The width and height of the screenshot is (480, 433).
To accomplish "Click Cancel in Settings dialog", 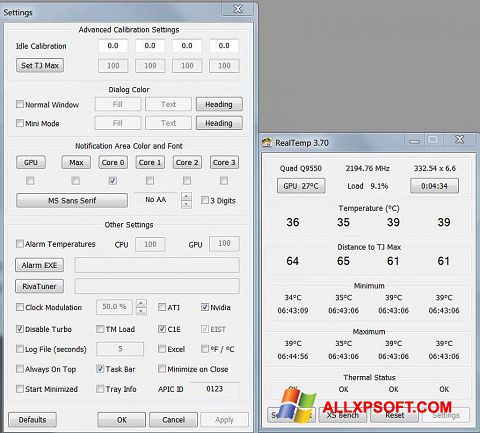I will (x=173, y=420).
